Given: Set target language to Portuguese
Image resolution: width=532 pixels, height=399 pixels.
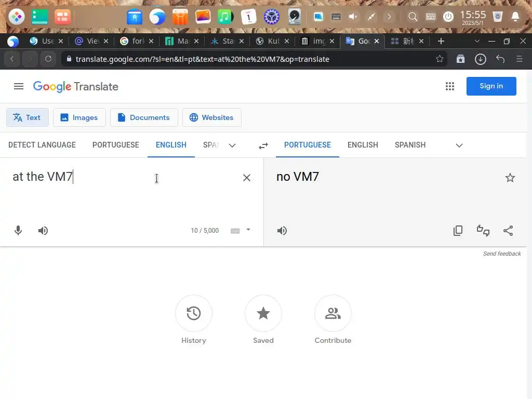Looking at the screenshot, I should point(308,145).
